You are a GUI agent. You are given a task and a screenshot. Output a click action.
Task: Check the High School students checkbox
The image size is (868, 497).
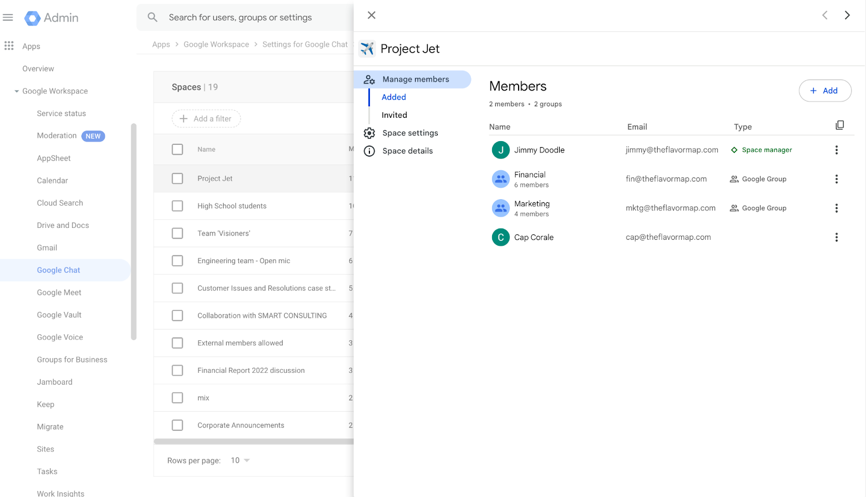177,206
